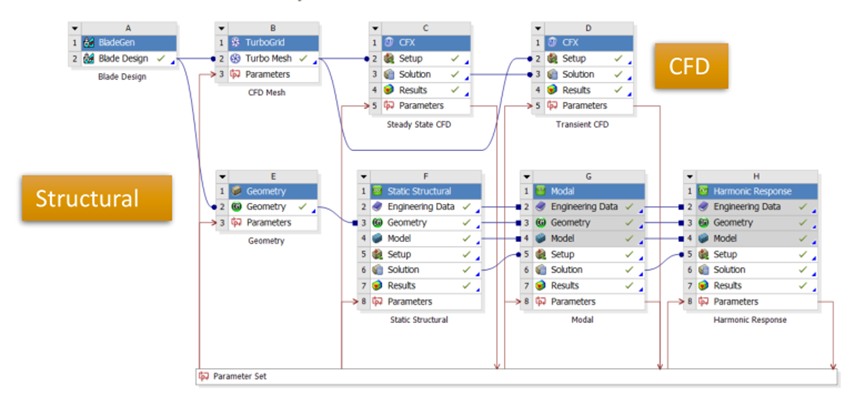
Task: Select the Geometry cell in Static Structural
Action: click(x=425, y=223)
